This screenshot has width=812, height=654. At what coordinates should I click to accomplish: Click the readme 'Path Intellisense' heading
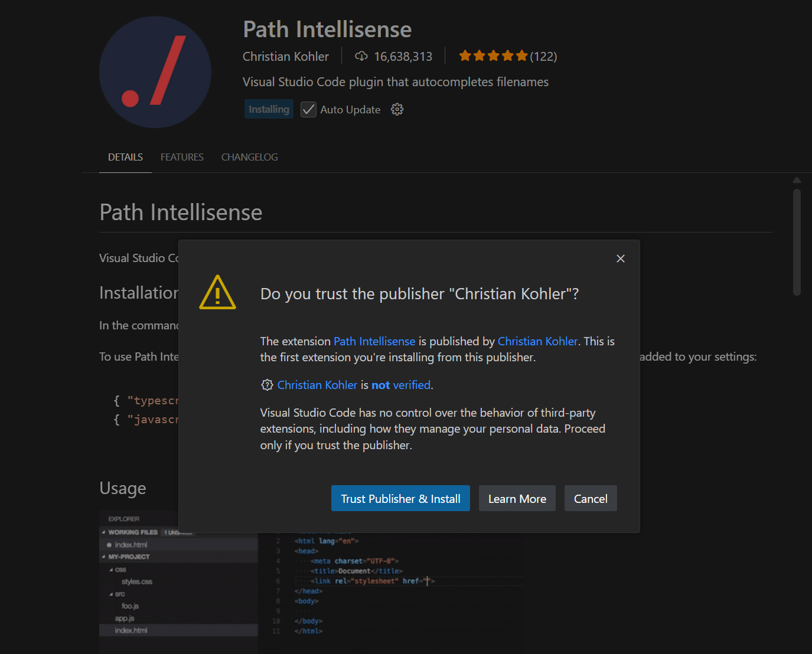tap(181, 212)
